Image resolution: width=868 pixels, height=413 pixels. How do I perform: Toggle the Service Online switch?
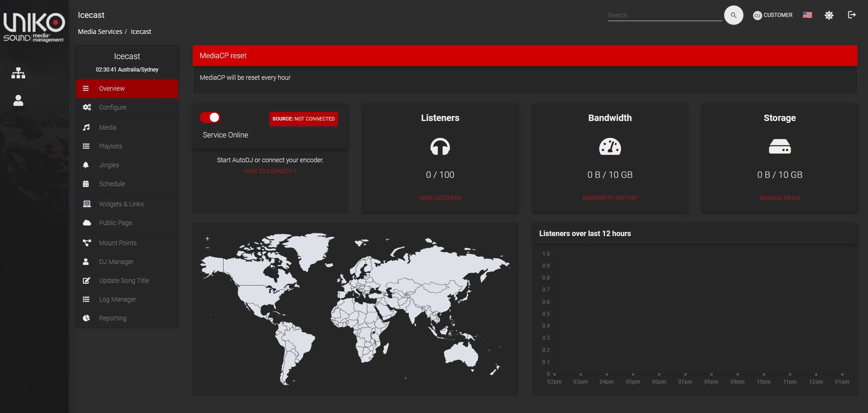(210, 117)
